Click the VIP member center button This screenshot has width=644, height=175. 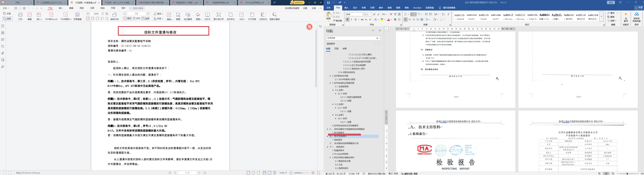tap(297, 3)
